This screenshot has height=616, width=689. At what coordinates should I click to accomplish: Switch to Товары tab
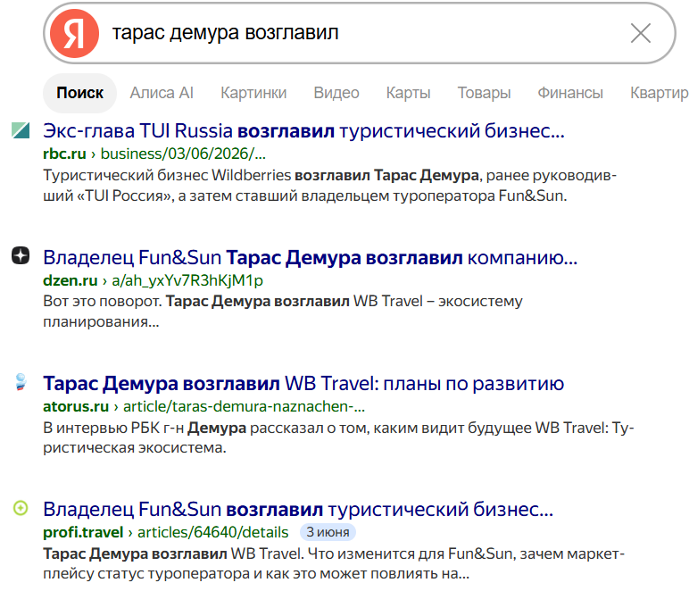coord(484,93)
